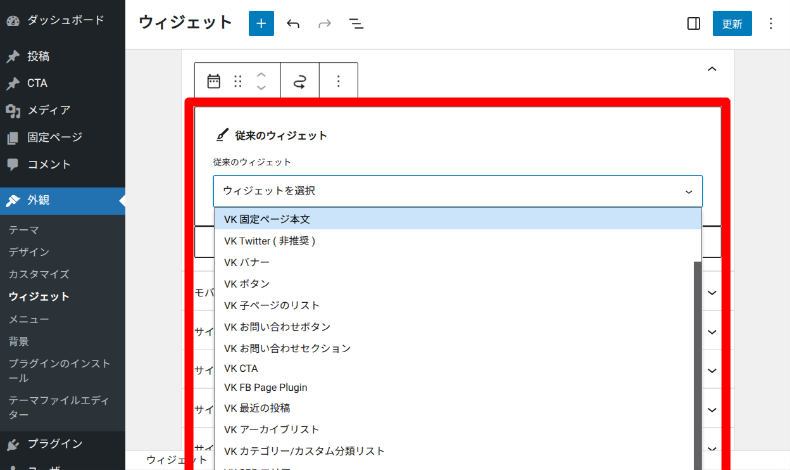This screenshot has width=790, height=470.
Task: Click the block drag handle icon
Action: [x=238, y=81]
